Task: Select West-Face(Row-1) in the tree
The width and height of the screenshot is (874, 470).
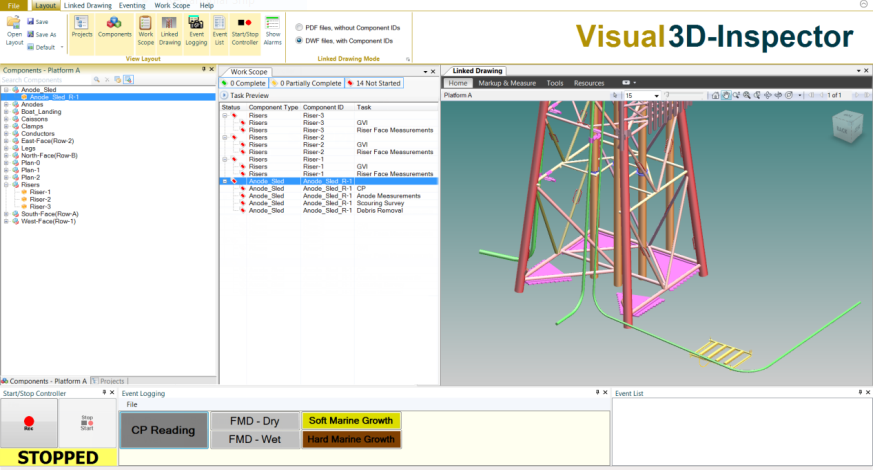Action: click(48, 221)
